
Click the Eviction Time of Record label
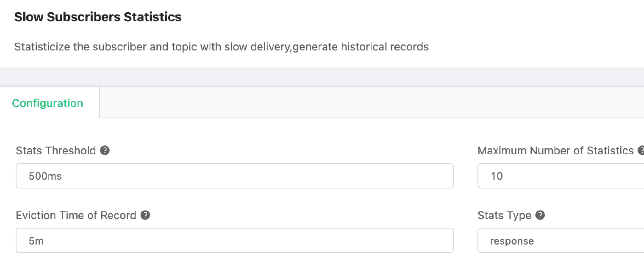tap(76, 215)
